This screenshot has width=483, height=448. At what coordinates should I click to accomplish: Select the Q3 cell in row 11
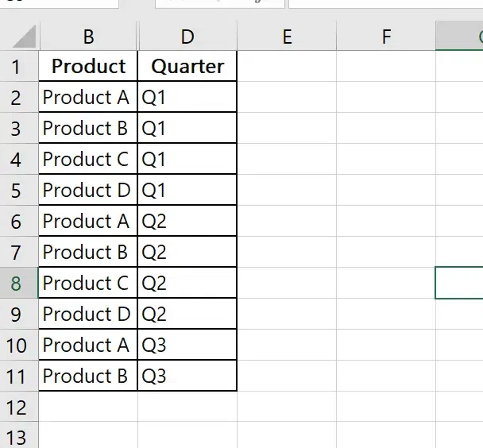click(187, 377)
